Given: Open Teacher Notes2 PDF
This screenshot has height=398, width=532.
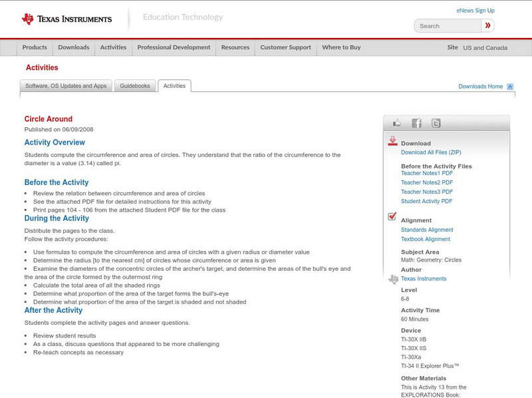Looking at the screenshot, I should click(427, 182).
